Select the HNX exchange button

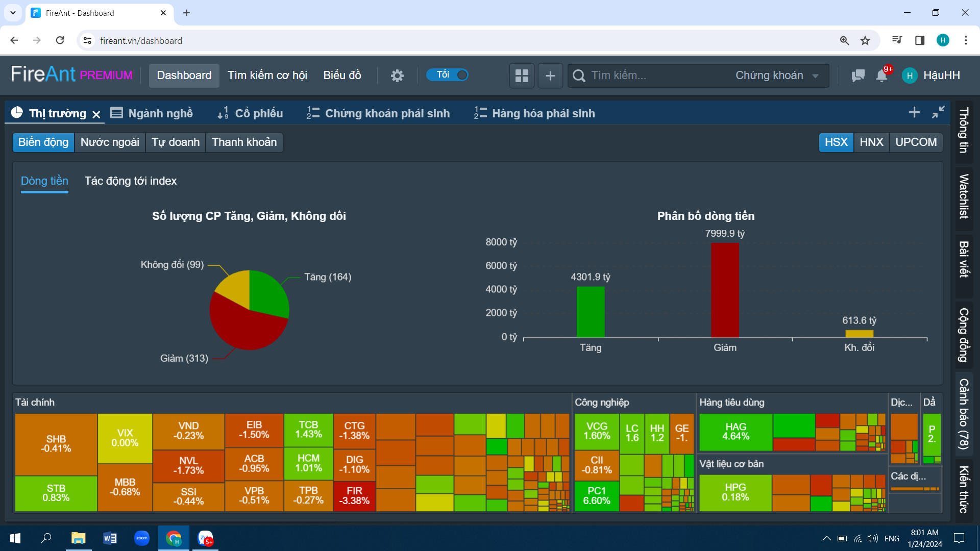tap(871, 142)
